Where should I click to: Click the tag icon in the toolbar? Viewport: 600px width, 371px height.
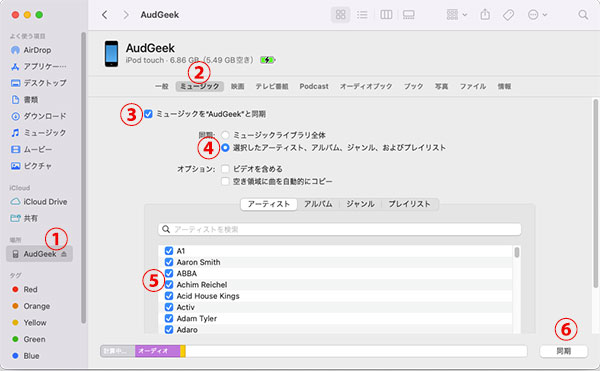coord(508,15)
